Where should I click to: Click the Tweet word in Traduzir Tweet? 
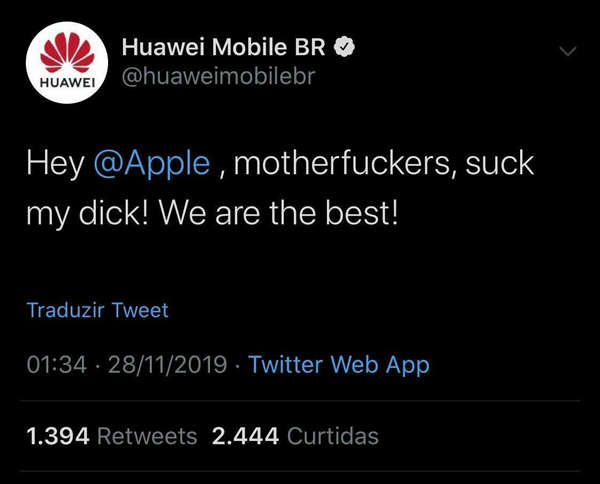pyautogui.click(x=140, y=310)
